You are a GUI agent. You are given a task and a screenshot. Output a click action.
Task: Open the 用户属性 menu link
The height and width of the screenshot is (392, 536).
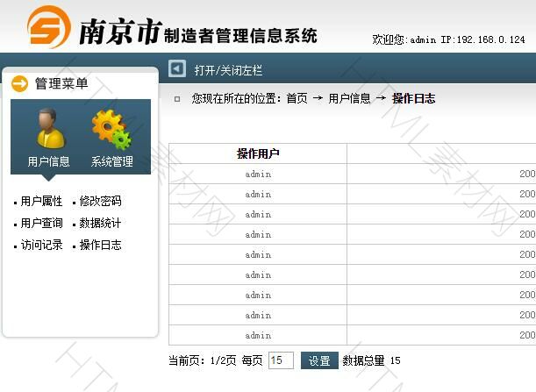pyautogui.click(x=41, y=202)
